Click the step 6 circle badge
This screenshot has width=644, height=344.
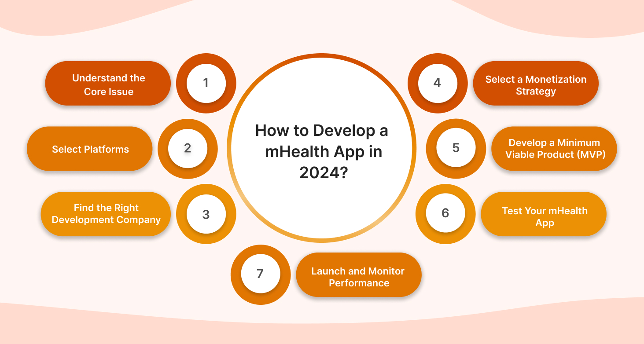tap(445, 214)
